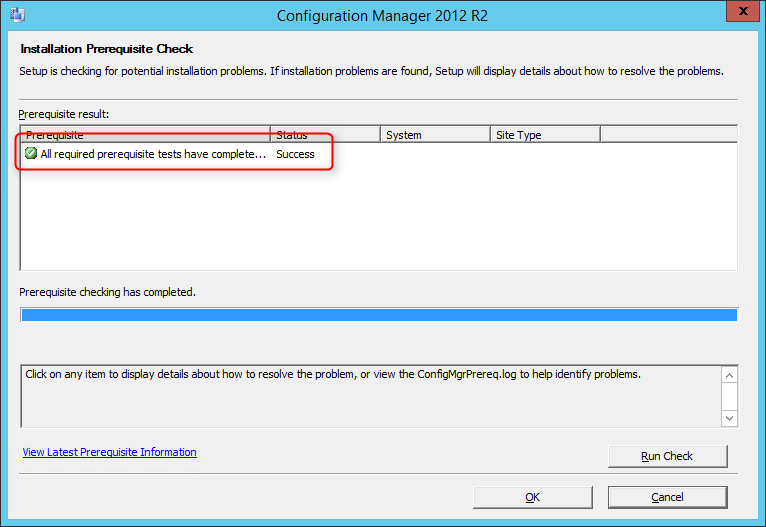Click the details box scroll up arrow
Viewport: 766px width, 527px height.
tap(729, 376)
